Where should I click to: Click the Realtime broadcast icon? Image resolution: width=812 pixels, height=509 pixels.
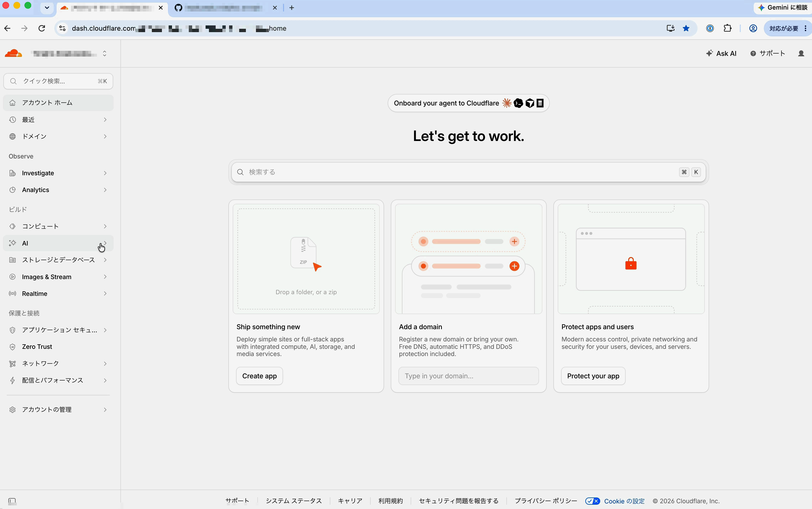(x=12, y=293)
